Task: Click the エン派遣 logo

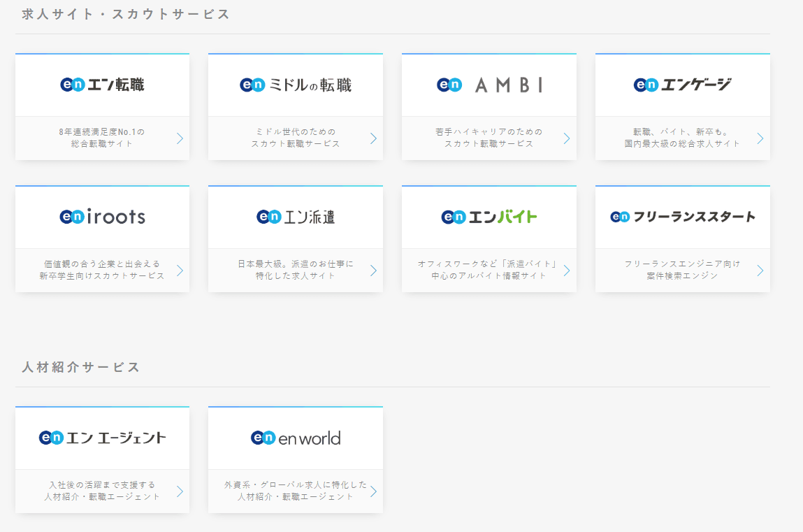Action: pyautogui.click(x=296, y=217)
